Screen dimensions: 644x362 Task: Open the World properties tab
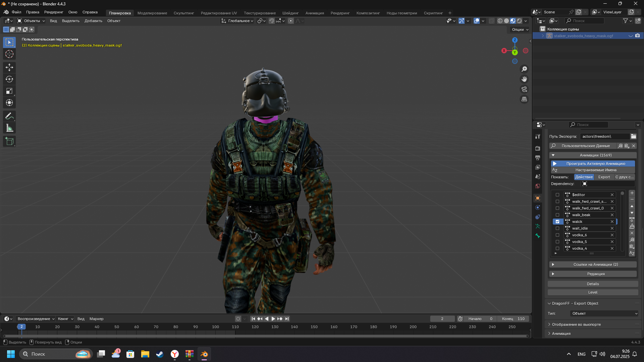coord(538,186)
